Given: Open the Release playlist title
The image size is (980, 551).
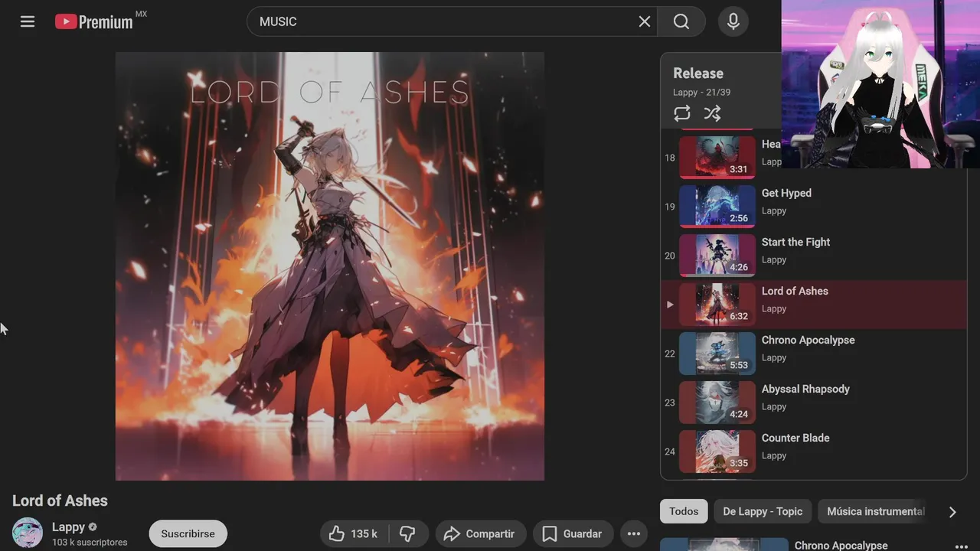Looking at the screenshot, I should click(698, 73).
